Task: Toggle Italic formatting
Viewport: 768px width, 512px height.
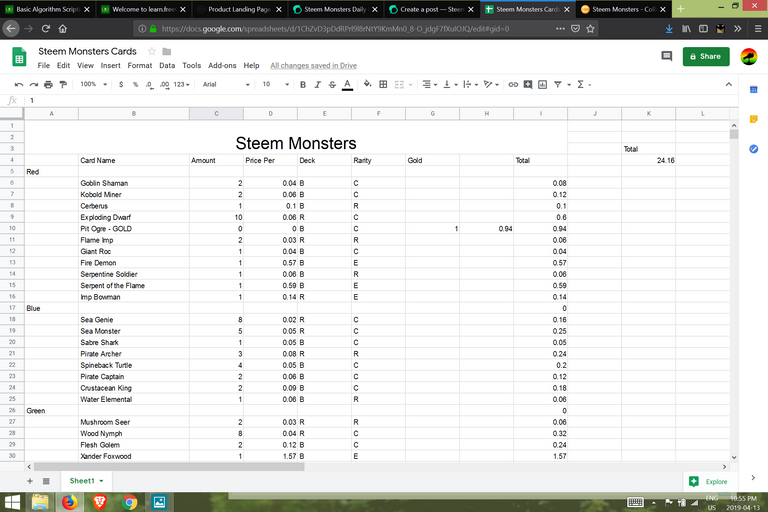Action: click(x=317, y=85)
